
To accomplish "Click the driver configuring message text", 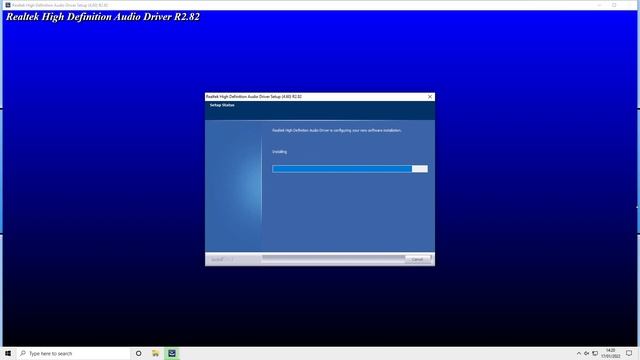I will [x=337, y=130].
